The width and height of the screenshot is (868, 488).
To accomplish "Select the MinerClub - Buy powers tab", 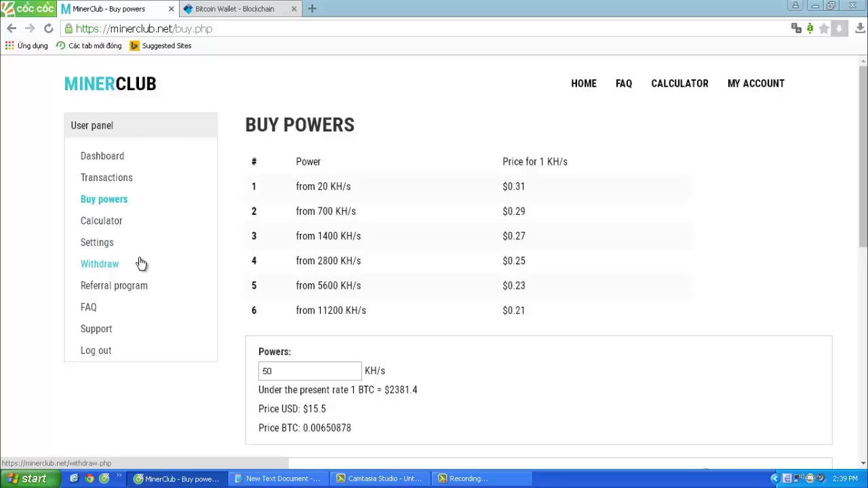I will click(x=119, y=9).
